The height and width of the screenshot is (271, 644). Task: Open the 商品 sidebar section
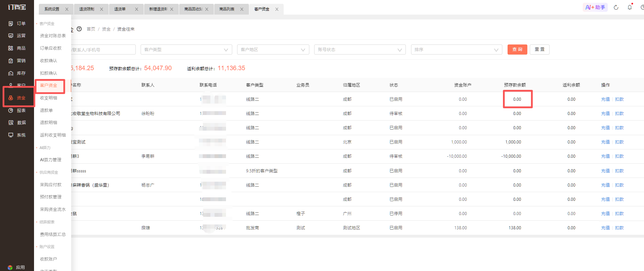point(17,48)
